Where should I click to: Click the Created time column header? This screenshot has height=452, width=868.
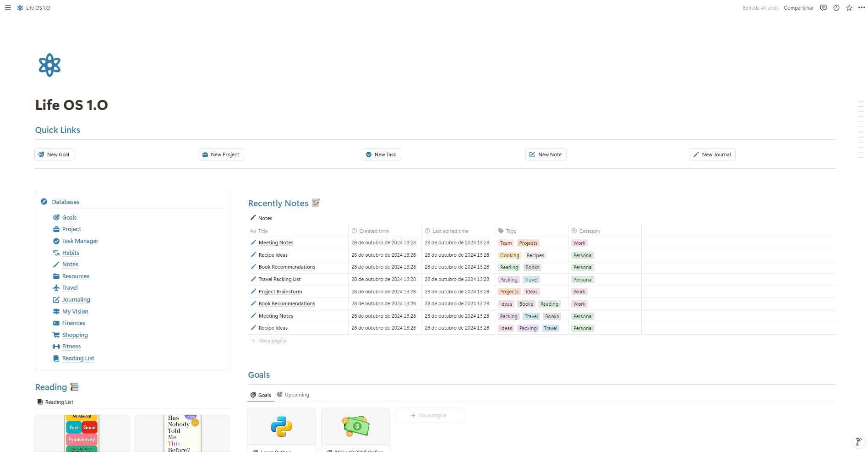[385, 231]
